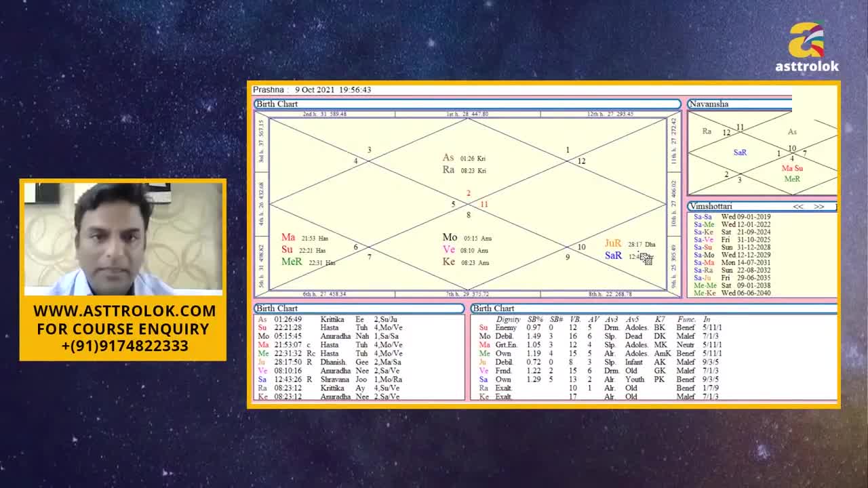Select the Sa-Ve dasha row
The image size is (868, 488).
tap(732, 240)
